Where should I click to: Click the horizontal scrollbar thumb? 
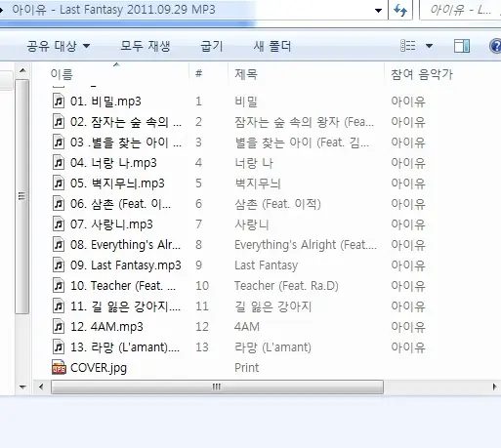[x=217, y=387]
